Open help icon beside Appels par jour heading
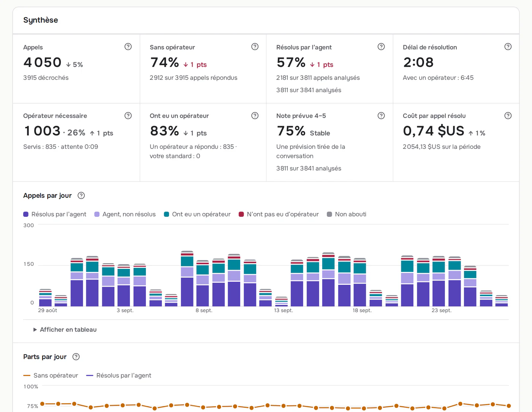Viewport: 532px width, 412px height. click(81, 196)
